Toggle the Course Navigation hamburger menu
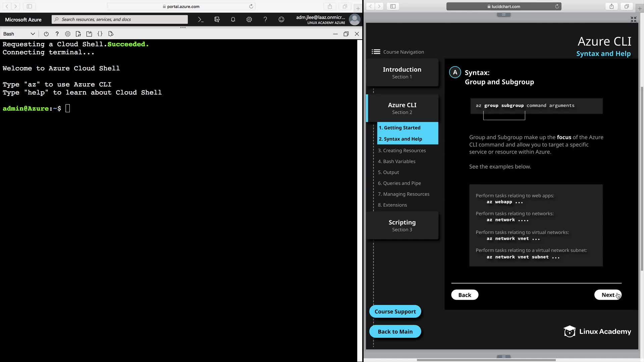 [376, 52]
